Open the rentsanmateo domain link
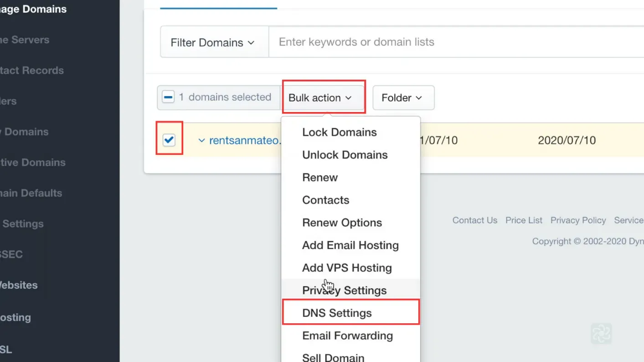This screenshot has width=644, height=362. coord(244,140)
